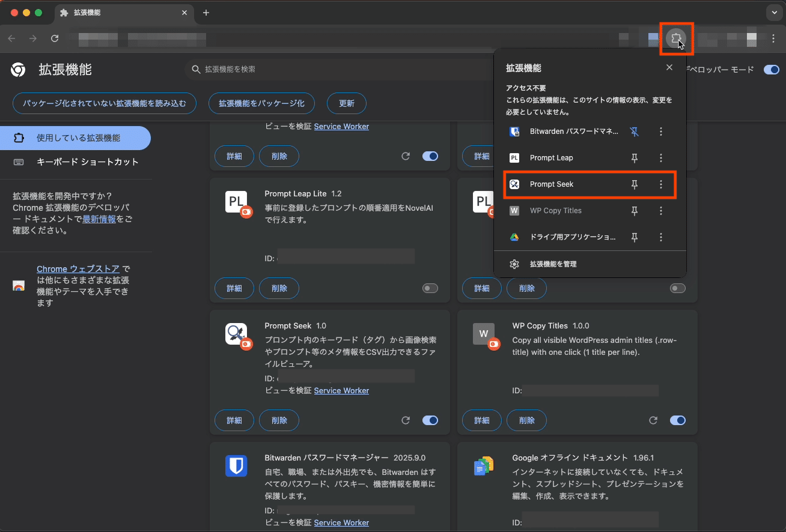Viewport: 786px width, 532px height.
Task: Click the 'Prompt Leap Lite 1.2' card title
Action: click(303, 194)
